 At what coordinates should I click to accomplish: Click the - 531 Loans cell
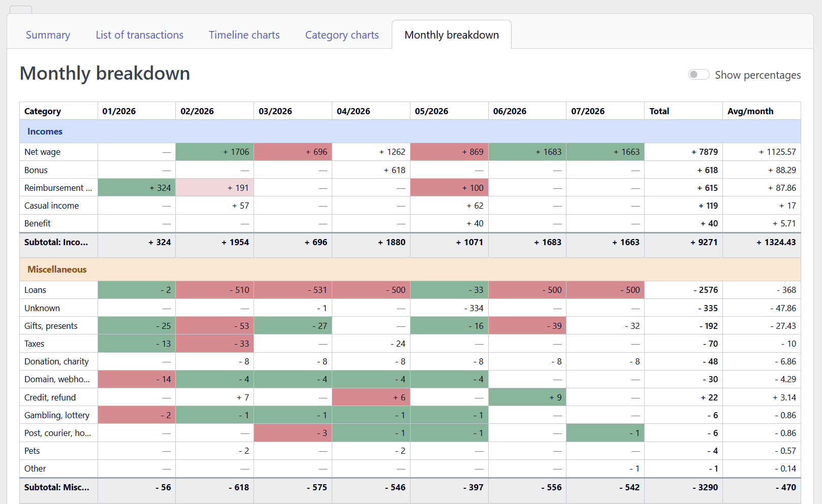[x=293, y=290]
